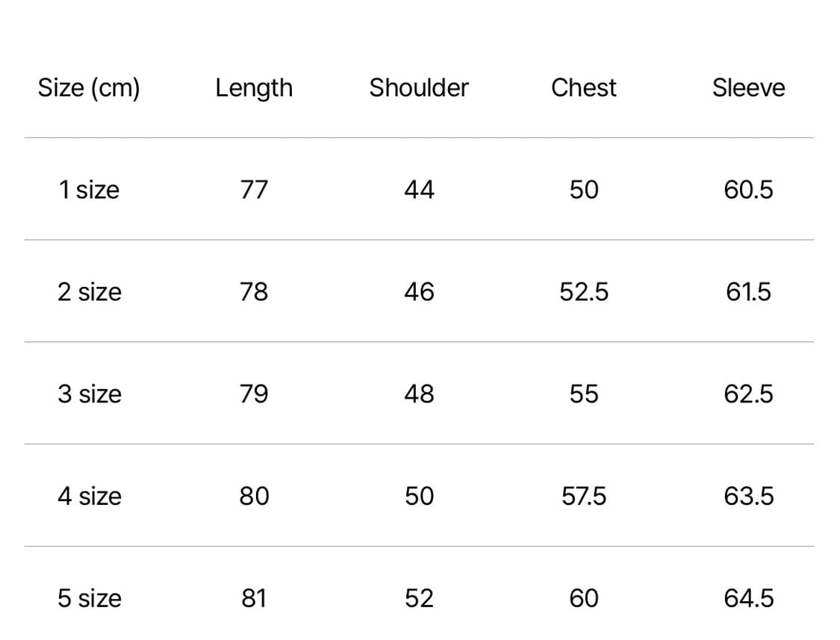Click sleeve value 60.5 for 1 size

tap(748, 190)
